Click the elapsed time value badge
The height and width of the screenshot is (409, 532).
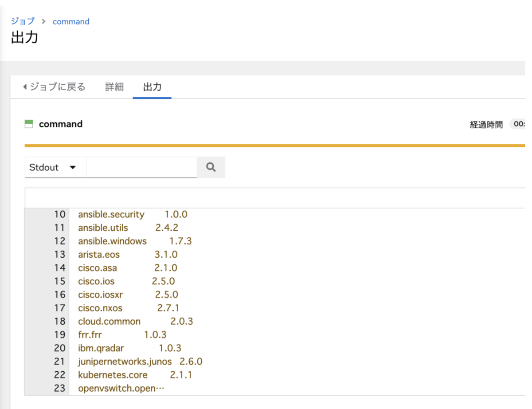coord(517,125)
